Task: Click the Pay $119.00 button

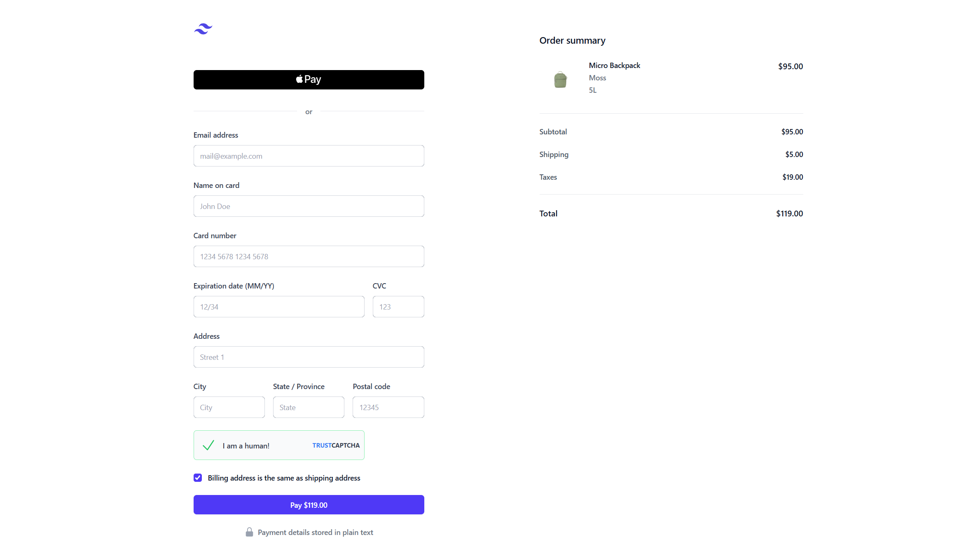Action: point(309,504)
